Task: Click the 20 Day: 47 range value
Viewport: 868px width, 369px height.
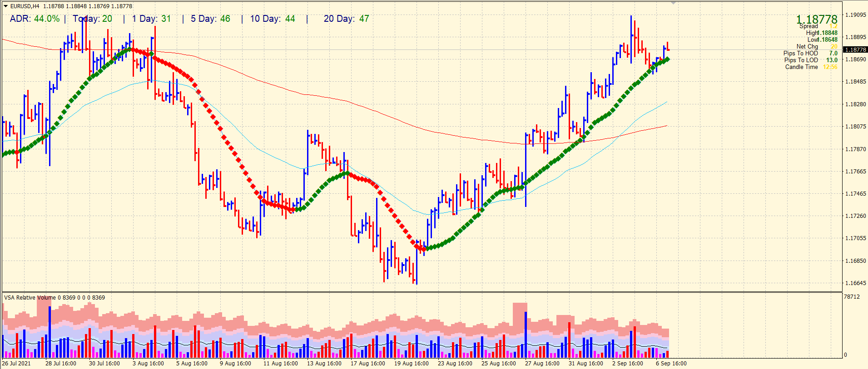Action: 347,19
